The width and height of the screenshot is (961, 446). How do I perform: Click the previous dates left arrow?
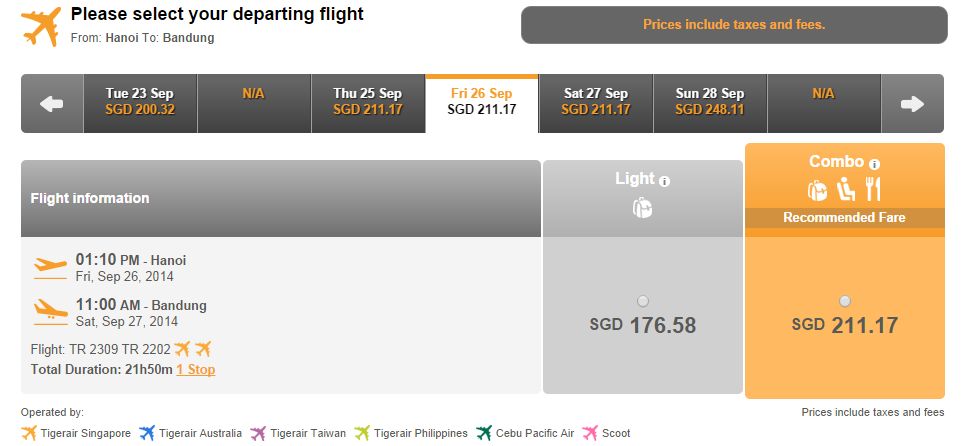tap(52, 104)
